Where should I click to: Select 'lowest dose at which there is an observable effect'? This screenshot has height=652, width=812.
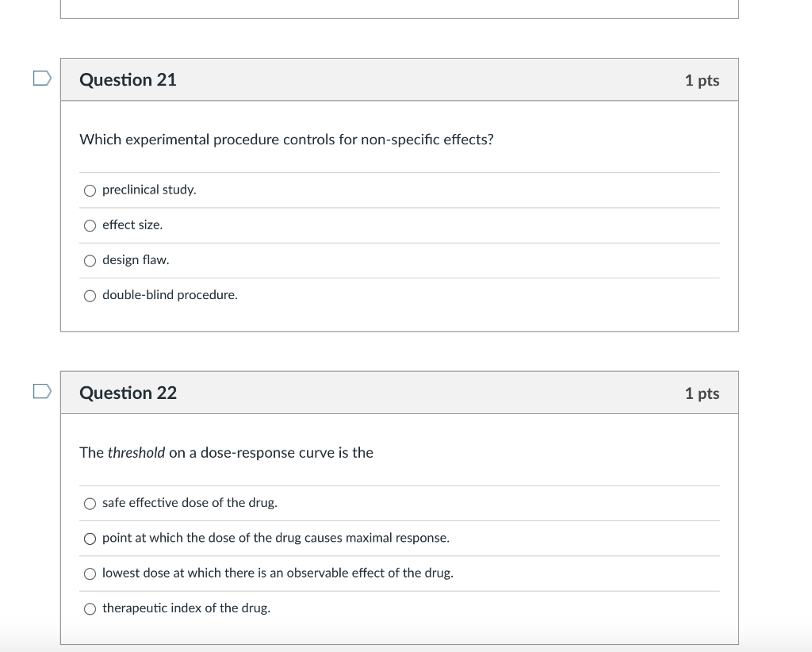90,573
